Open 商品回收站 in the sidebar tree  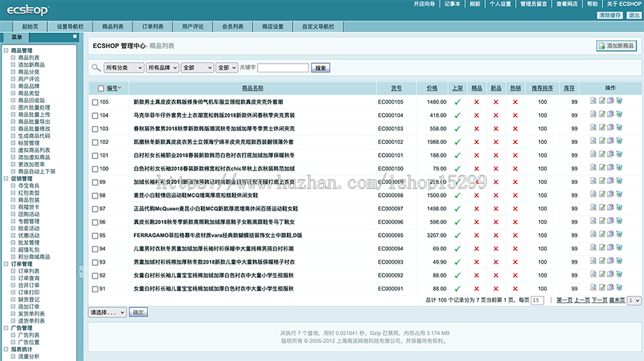[x=31, y=100]
